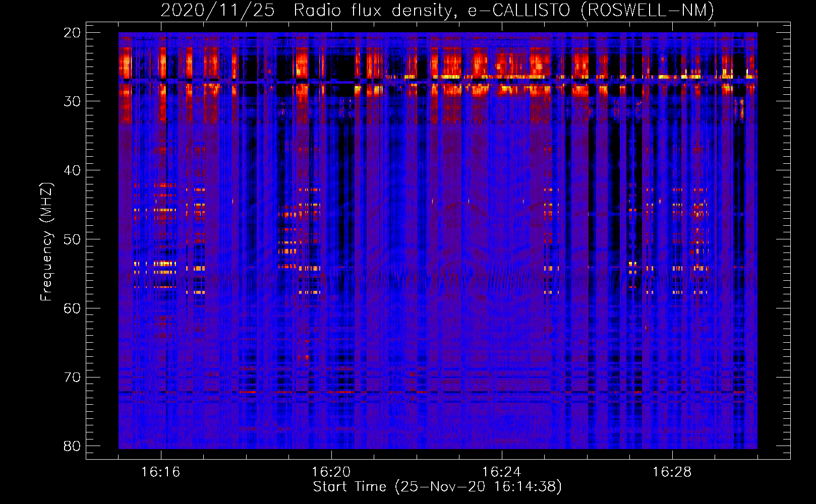
Task: Click the '40' frequency tick label
Action: coord(72,170)
